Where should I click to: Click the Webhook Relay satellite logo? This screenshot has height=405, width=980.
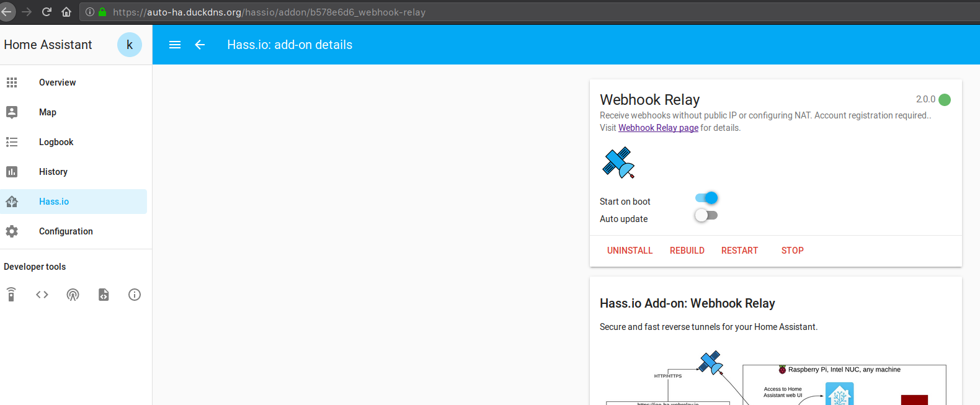618,162
